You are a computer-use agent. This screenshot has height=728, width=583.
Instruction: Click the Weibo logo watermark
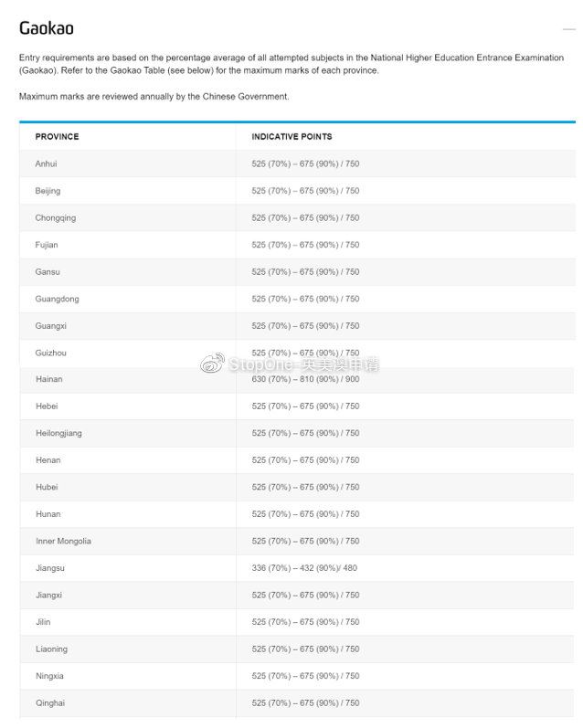click(212, 363)
